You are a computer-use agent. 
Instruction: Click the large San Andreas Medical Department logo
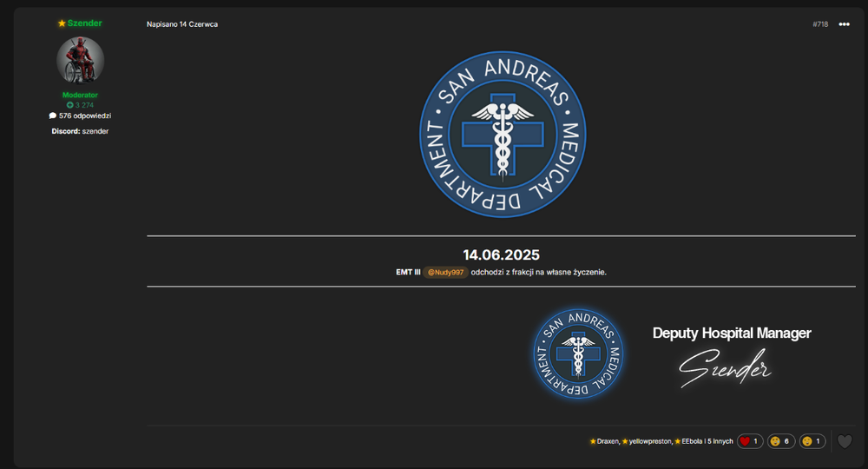point(503,135)
